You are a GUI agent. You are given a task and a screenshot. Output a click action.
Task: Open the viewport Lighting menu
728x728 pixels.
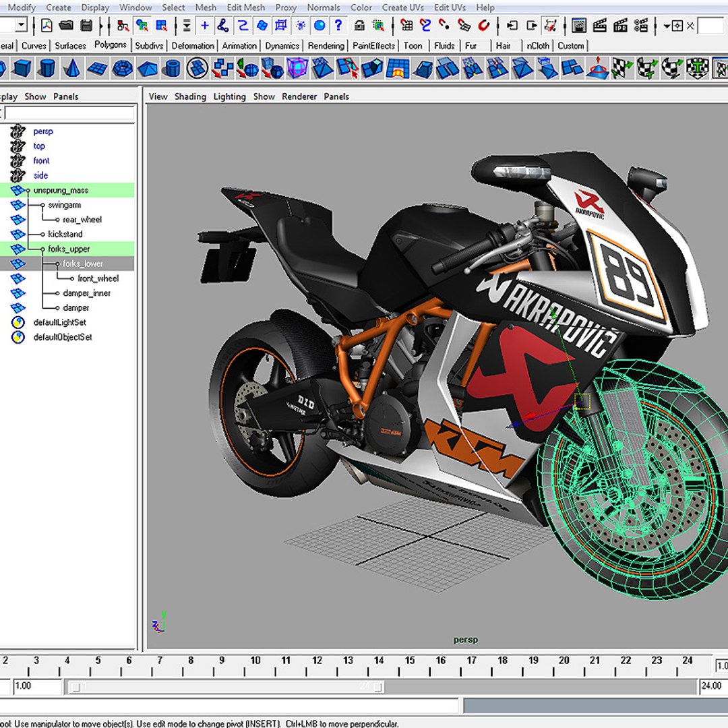coord(229,96)
